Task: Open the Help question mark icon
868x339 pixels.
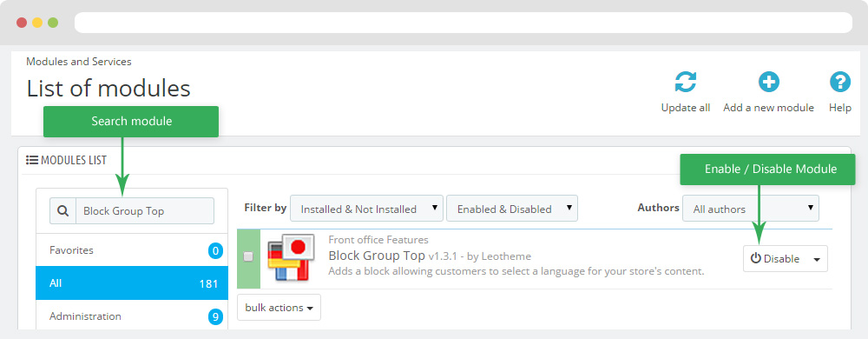Action: pyautogui.click(x=839, y=83)
